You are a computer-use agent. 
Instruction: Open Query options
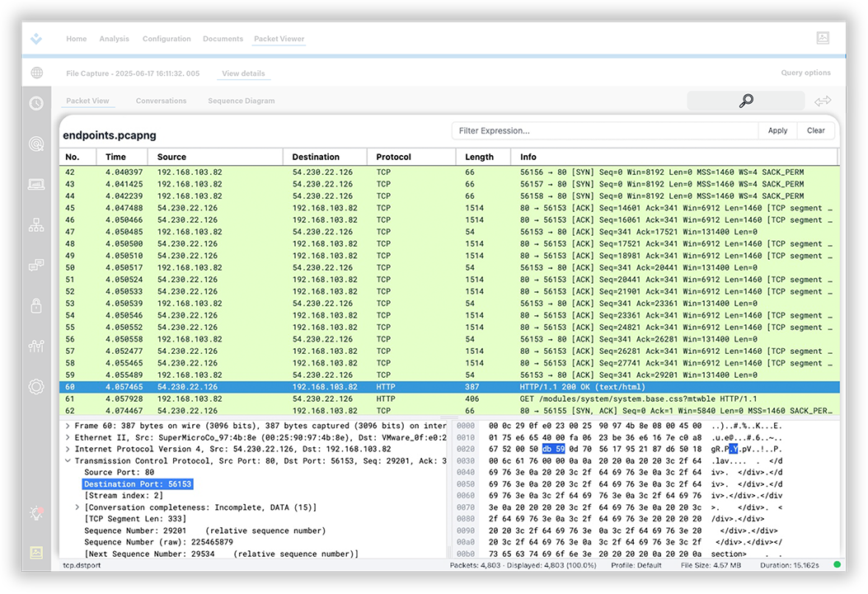tap(805, 73)
